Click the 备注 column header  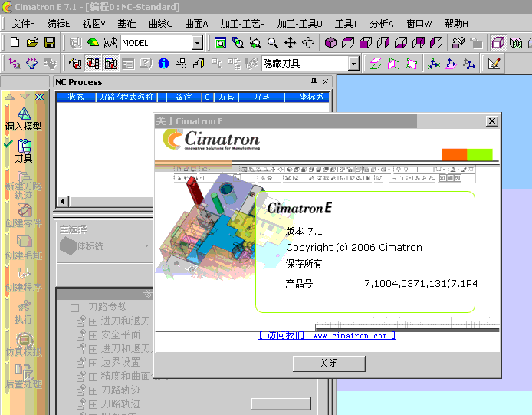(184, 97)
